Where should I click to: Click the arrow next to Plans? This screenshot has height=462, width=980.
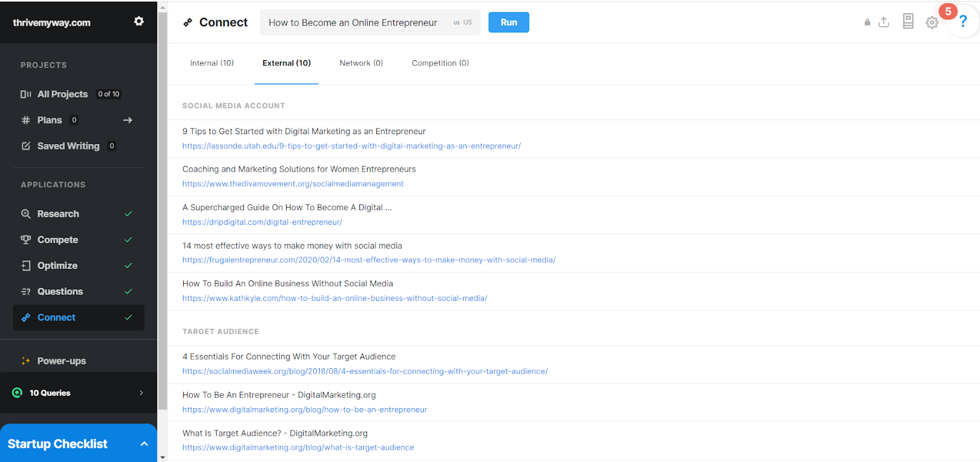(127, 120)
